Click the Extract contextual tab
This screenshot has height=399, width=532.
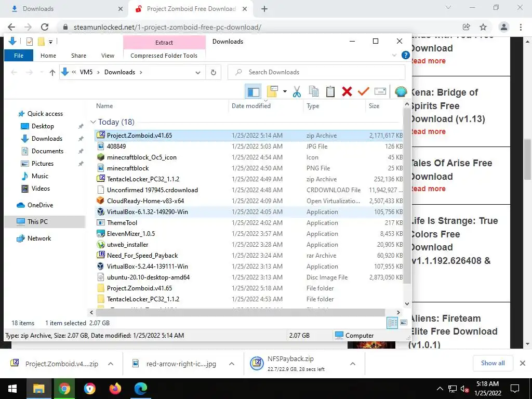[x=164, y=43]
